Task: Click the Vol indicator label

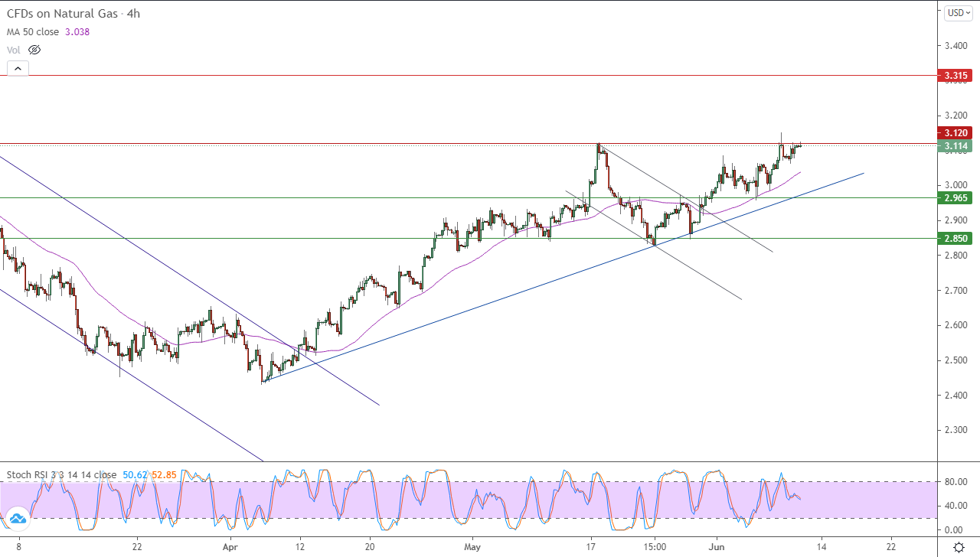Action: (14, 50)
